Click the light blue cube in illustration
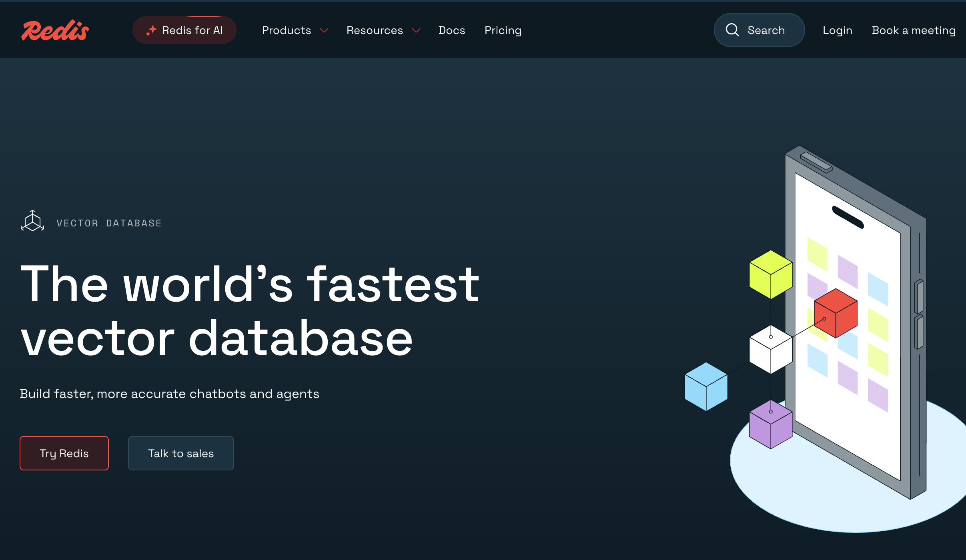This screenshot has width=966, height=560. [x=706, y=386]
